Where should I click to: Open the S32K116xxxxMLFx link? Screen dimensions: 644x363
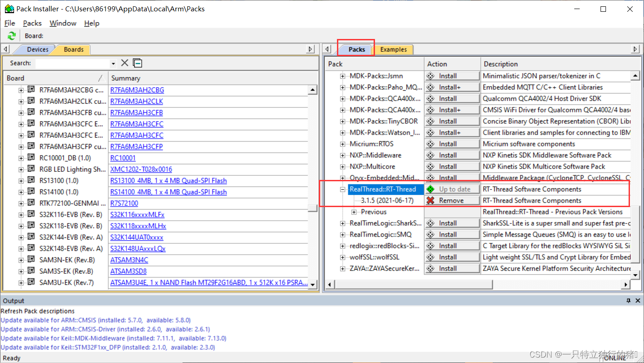(x=137, y=214)
